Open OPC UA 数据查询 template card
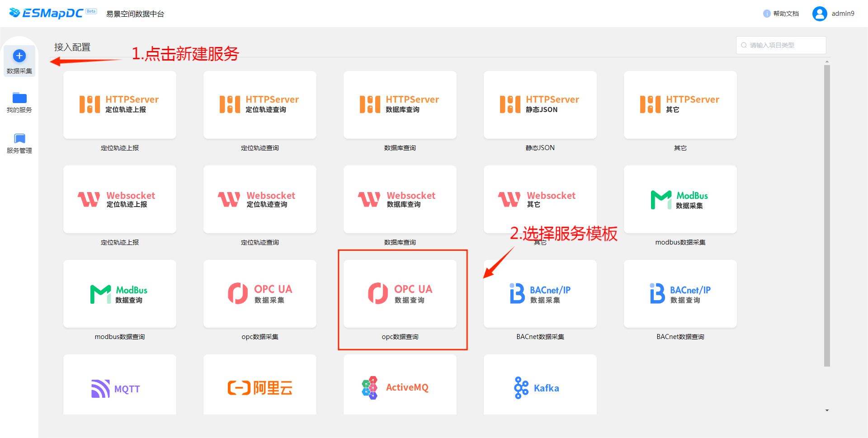Screen dimensions: 868x438 click(400, 294)
